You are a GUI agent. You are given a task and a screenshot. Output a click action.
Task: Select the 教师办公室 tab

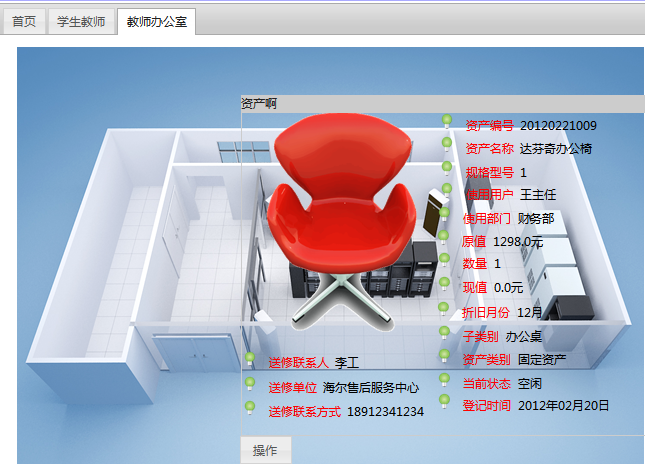155,20
